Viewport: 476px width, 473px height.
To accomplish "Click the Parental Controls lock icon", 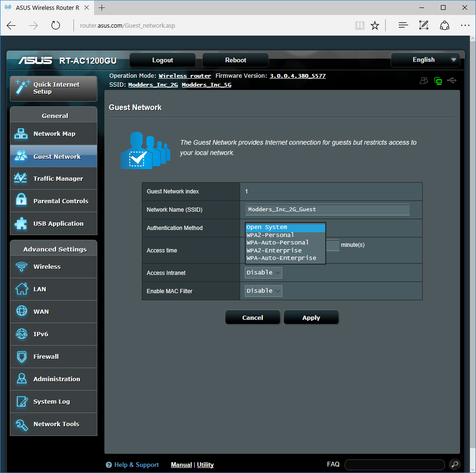I will click(x=21, y=200).
